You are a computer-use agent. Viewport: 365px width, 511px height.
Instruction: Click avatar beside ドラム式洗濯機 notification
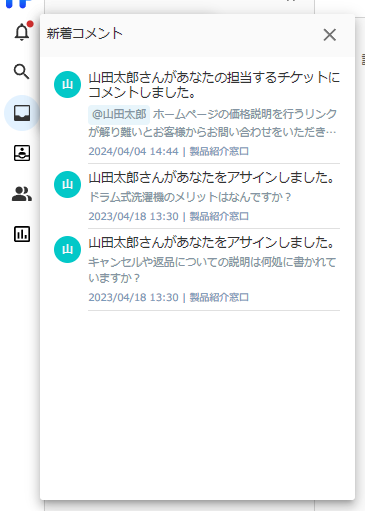(67, 184)
